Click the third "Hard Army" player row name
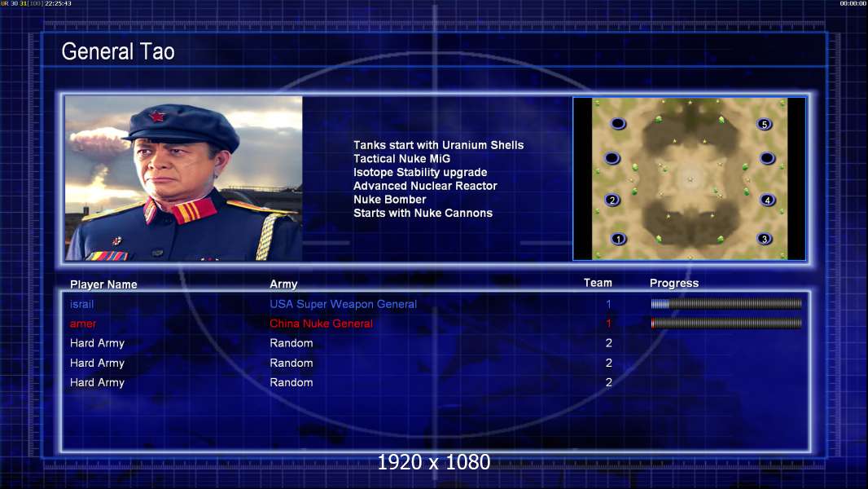 [x=97, y=383]
